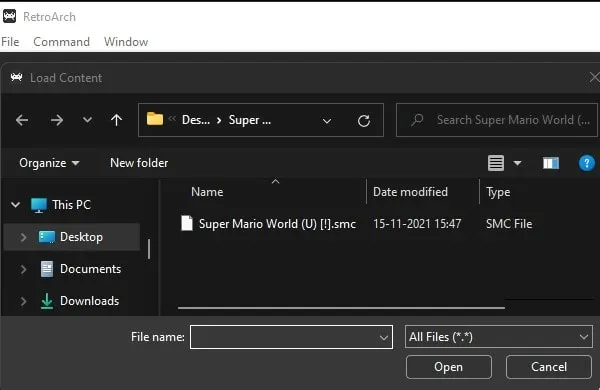Select Super Mario World (U) [!].smc file
This screenshot has height=390, width=600.
[277, 224]
